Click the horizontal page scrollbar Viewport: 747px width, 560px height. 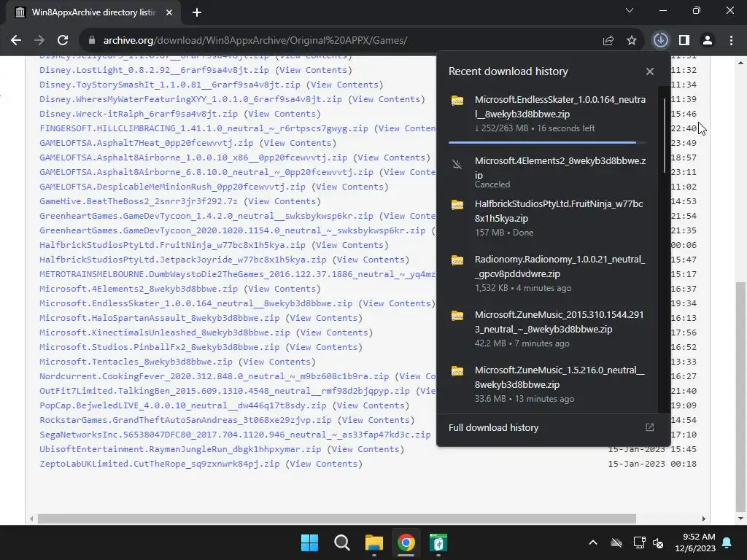[x=337, y=518]
